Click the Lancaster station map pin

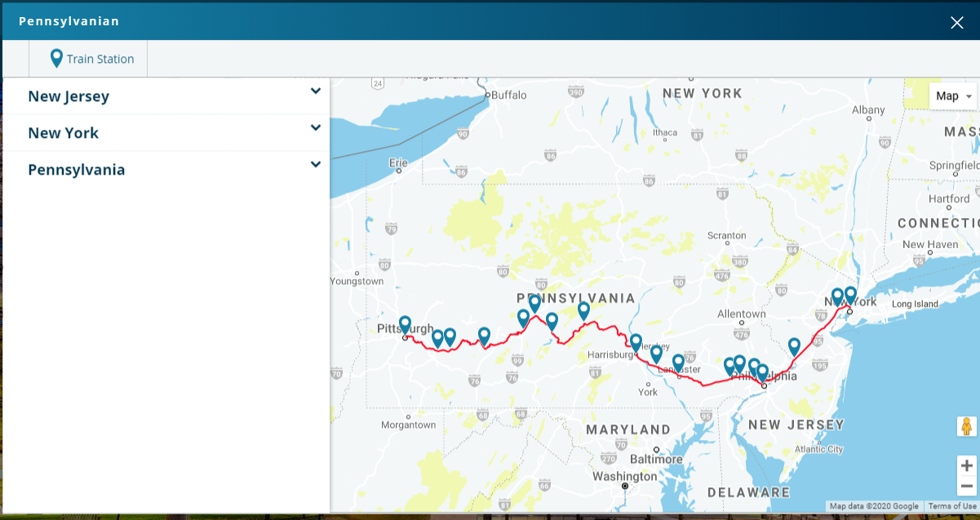click(678, 362)
